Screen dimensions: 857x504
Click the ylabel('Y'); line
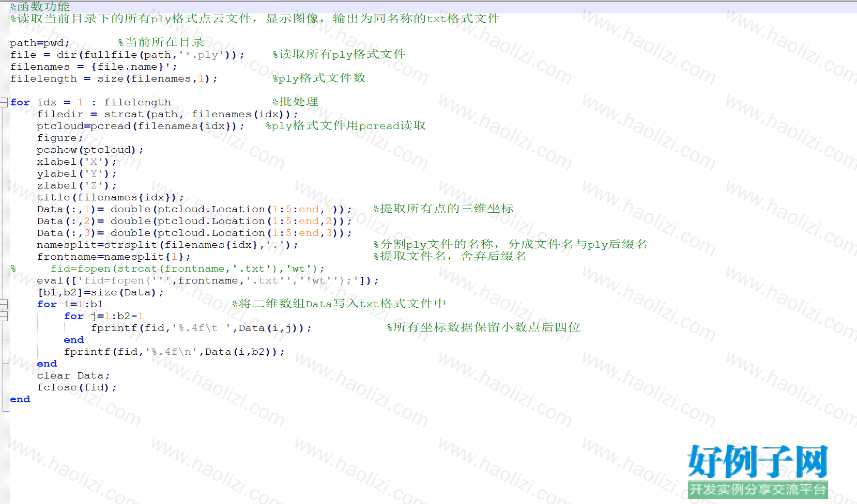(76, 174)
